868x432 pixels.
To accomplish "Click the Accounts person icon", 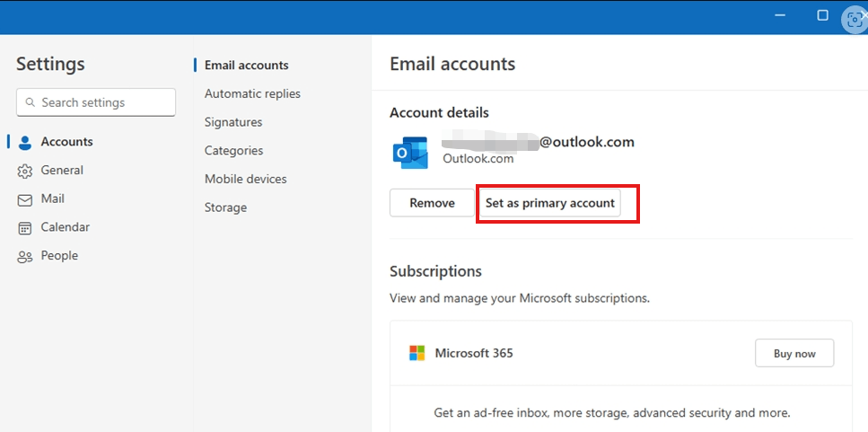I will pos(25,142).
